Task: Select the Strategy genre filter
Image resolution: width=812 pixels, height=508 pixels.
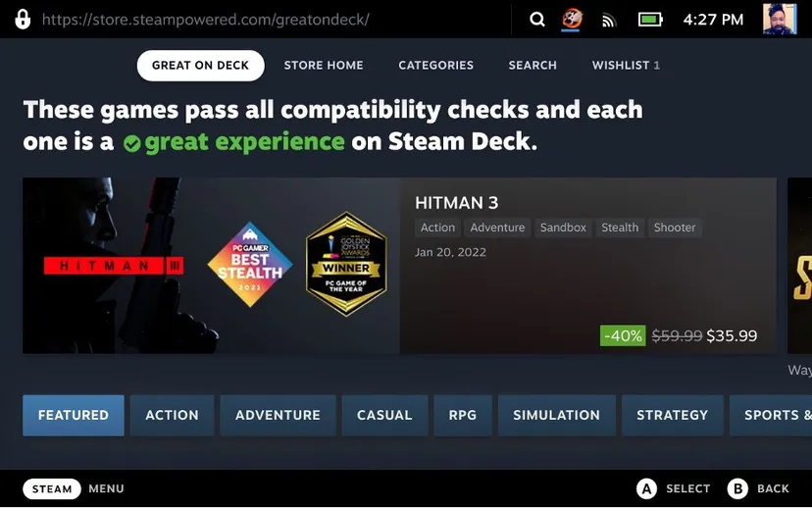Action: click(672, 415)
